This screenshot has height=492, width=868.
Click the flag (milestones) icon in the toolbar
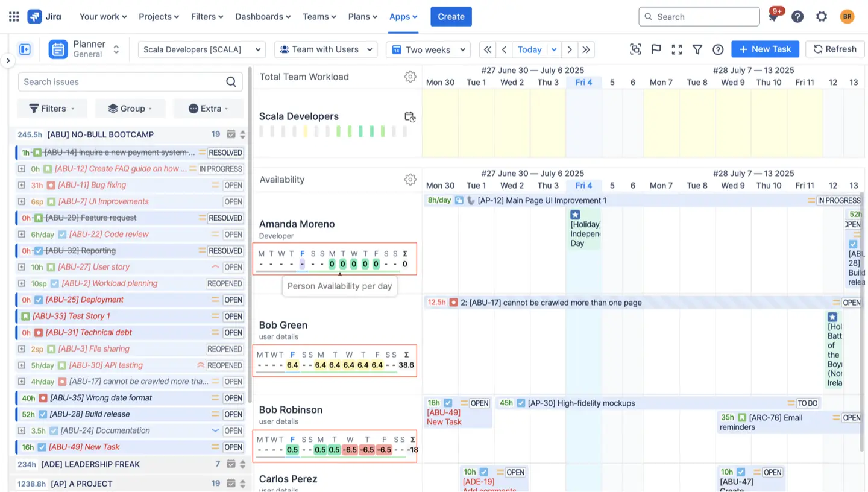pos(656,49)
